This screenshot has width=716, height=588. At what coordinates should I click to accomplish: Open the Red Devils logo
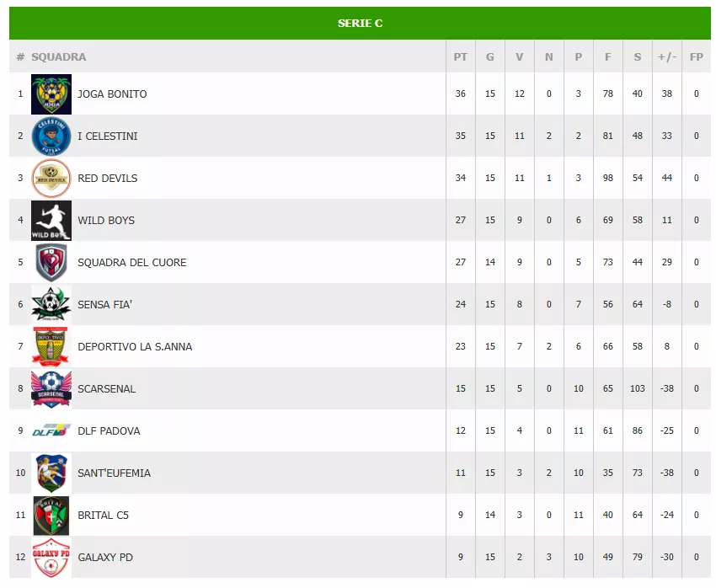(x=51, y=178)
